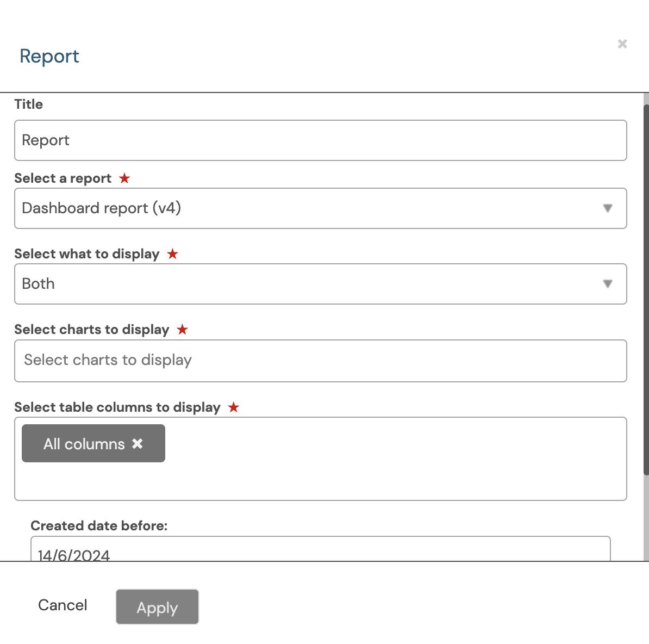Click inside the Title text field
The height and width of the screenshot is (644, 649).
pos(321,140)
